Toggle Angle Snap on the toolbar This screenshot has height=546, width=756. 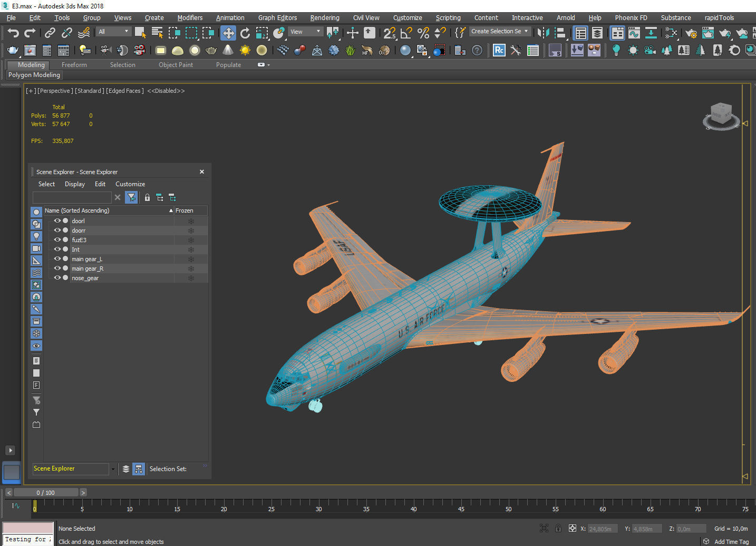pyautogui.click(x=406, y=33)
